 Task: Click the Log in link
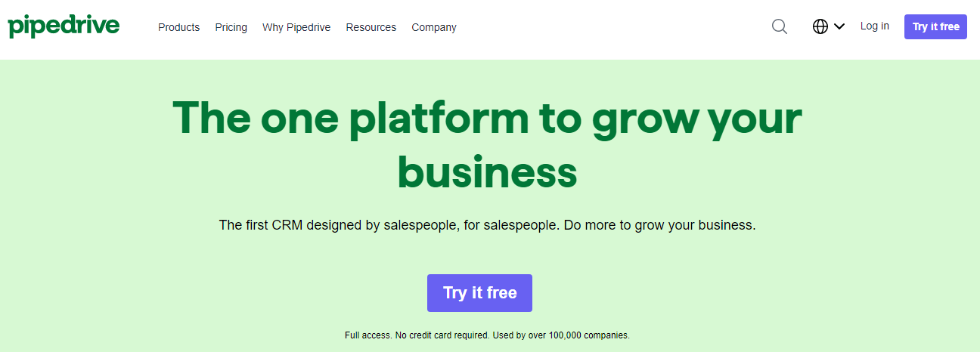point(874,26)
